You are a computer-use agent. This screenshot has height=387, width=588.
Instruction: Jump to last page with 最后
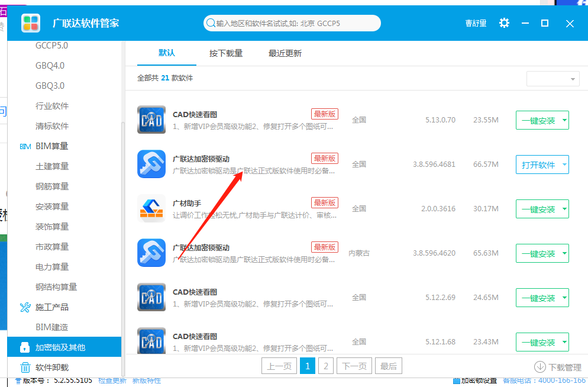click(x=389, y=366)
